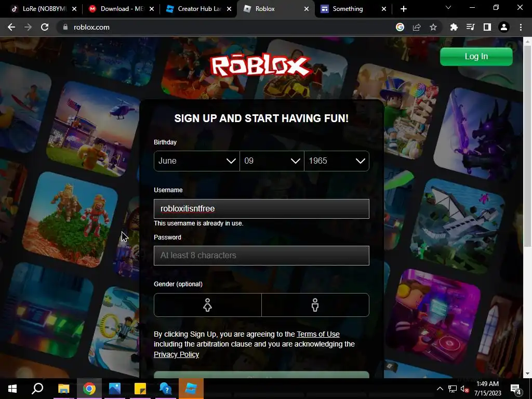The width and height of the screenshot is (532, 399).
Task: Open Windows taskbar search
Action: click(37, 389)
